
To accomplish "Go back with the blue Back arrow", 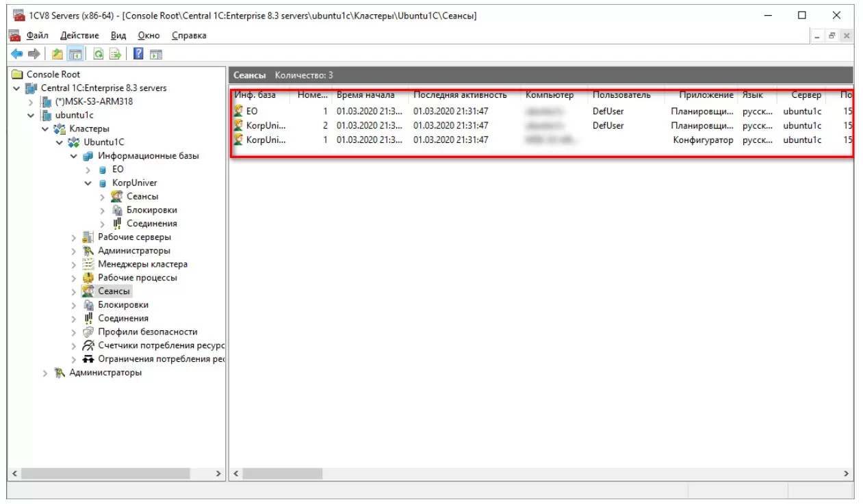I will pyautogui.click(x=17, y=54).
